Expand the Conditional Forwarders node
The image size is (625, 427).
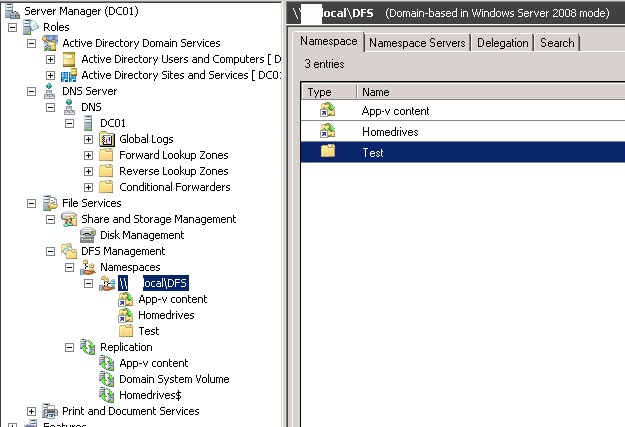(89, 187)
